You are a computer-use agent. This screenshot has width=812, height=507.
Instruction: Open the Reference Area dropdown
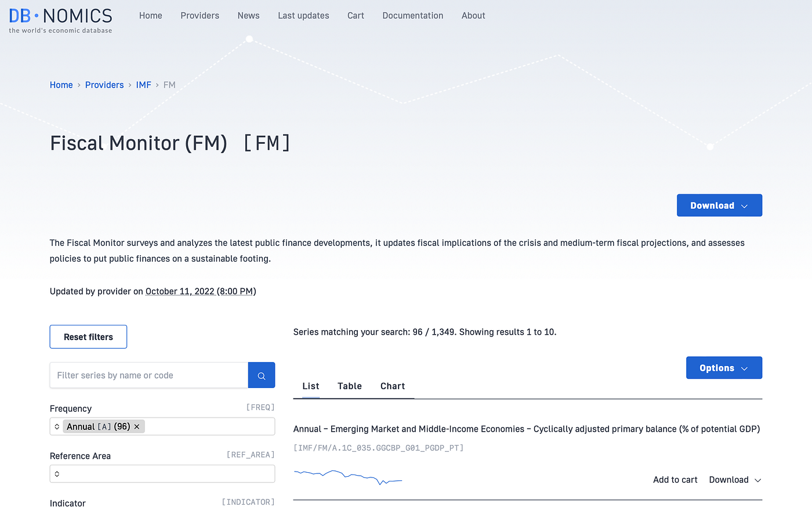[x=162, y=474]
